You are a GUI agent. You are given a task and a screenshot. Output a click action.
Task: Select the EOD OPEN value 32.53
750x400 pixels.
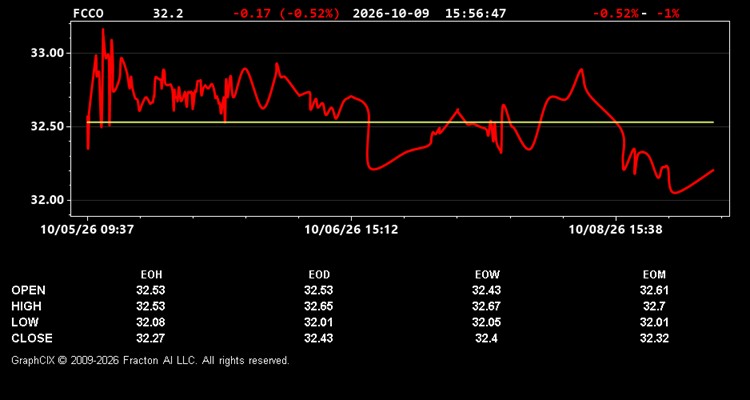[x=319, y=290]
